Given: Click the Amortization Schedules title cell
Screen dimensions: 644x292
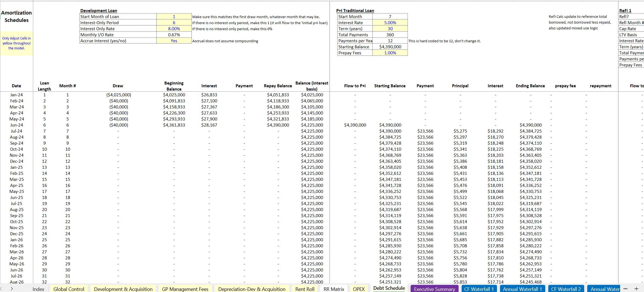Looking at the screenshot, I should pyautogui.click(x=16, y=16).
